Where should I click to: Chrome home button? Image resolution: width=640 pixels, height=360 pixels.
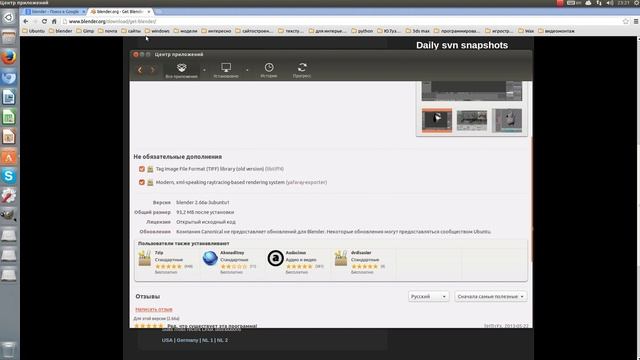[x=54, y=21]
